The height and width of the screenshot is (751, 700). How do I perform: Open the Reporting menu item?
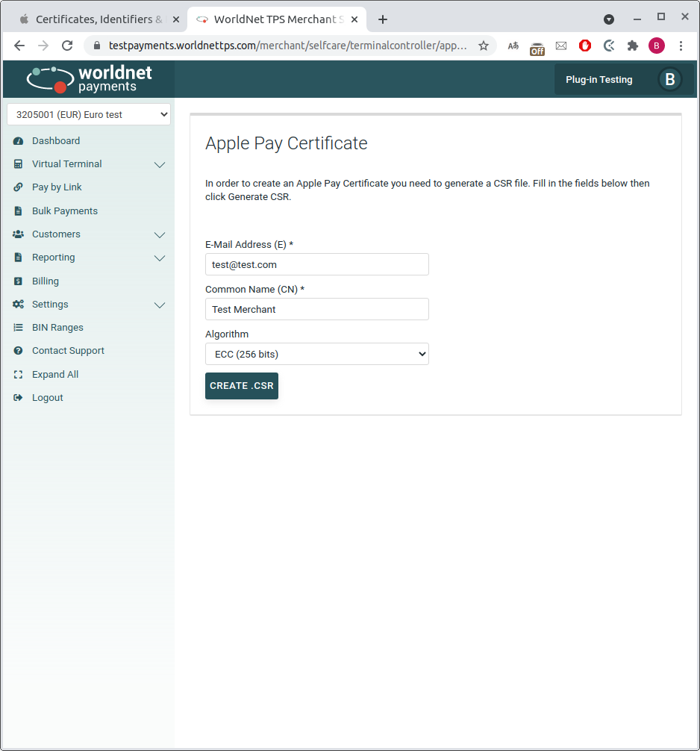(x=54, y=258)
